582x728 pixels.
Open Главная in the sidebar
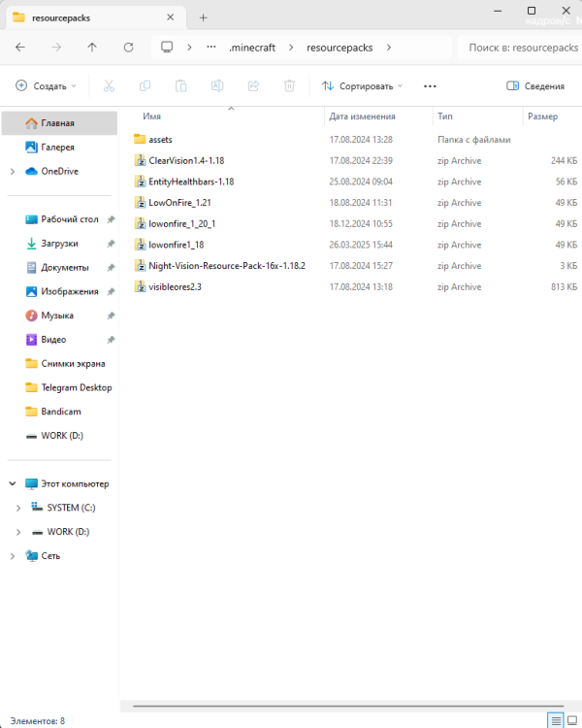pos(59,123)
